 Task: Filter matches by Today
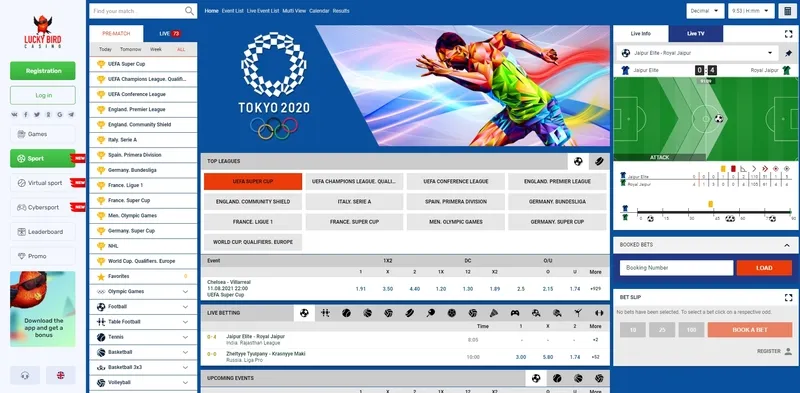pos(106,50)
